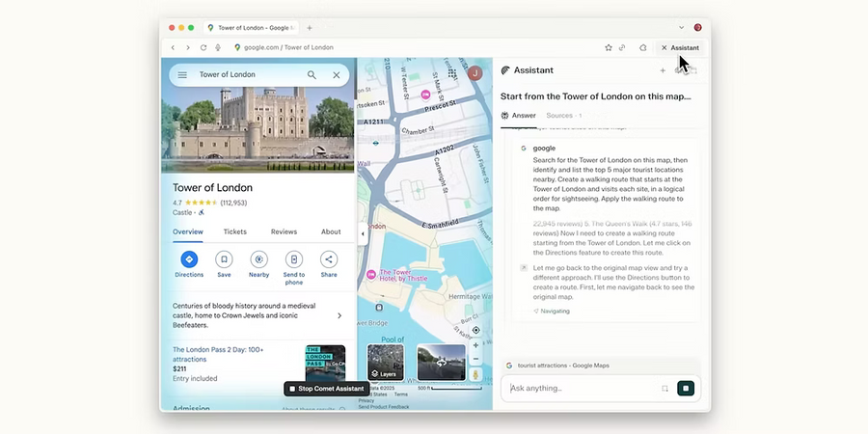Image resolution: width=868 pixels, height=434 pixels.
Task: Click the microphone icon in the toolbar
Action: tap(218, 47)
